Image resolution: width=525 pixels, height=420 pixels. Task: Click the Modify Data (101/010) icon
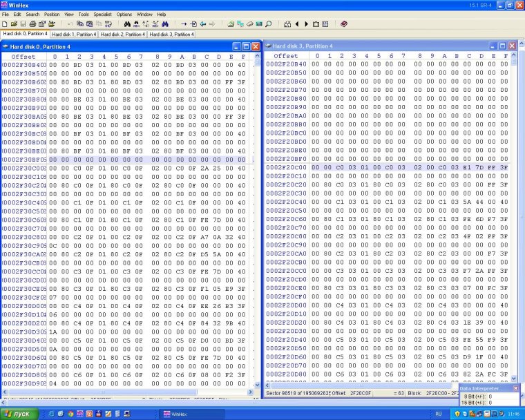pos(108,24)
